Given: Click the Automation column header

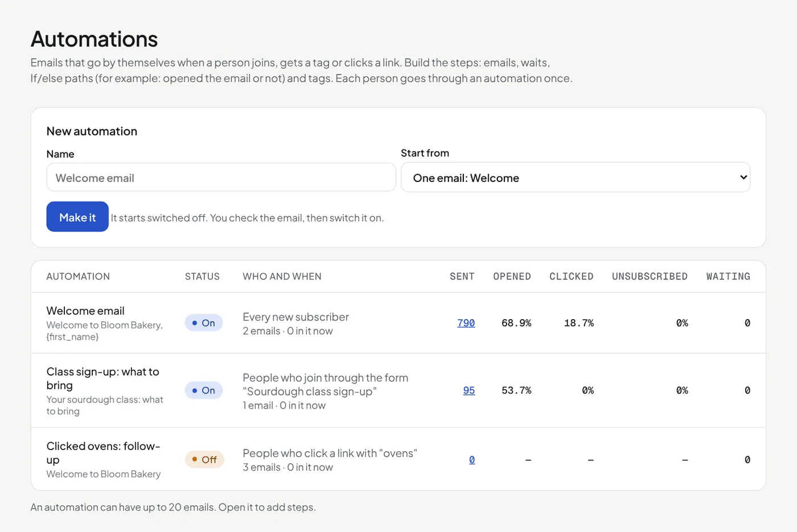Looking at the screenshot, I should click(x=78, y=277).
